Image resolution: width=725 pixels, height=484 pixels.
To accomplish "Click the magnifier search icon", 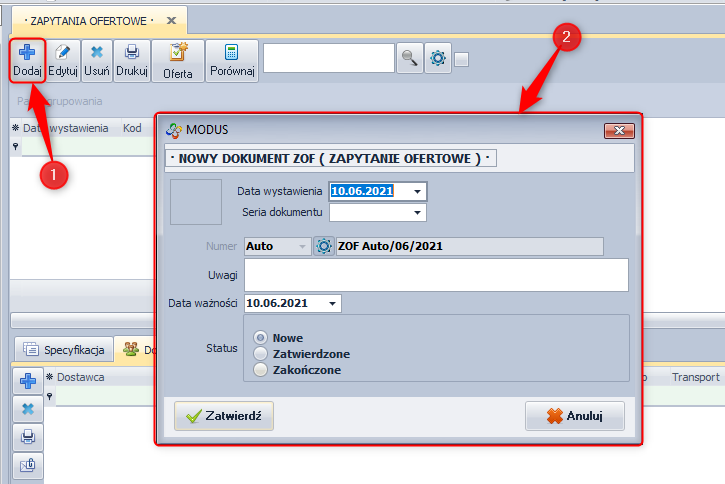I will coord(409,59).
